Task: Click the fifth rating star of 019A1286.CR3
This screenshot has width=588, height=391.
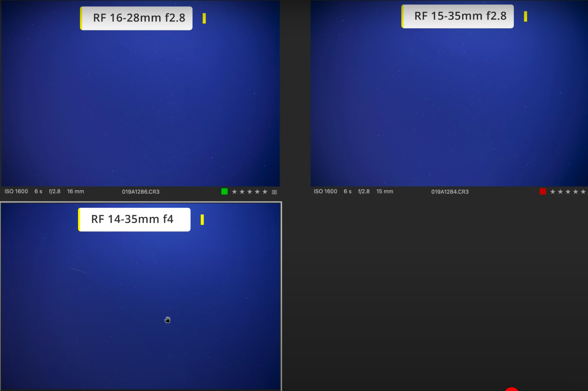Action: click(265, 192)
